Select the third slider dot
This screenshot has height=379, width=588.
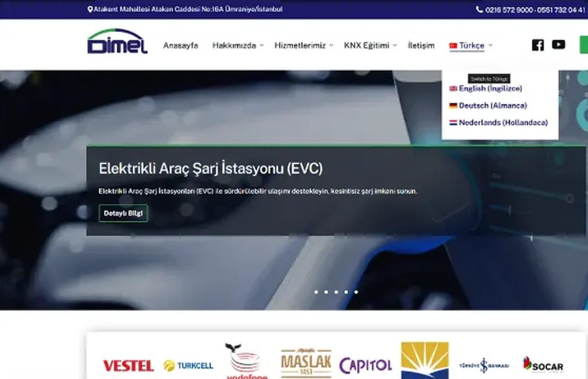tap(336, 292)
